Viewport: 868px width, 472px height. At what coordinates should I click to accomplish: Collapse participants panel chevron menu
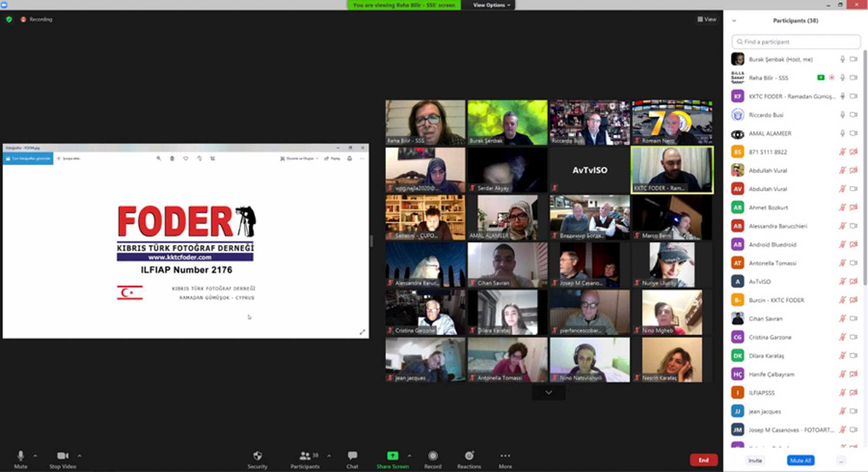pos(734,20)
